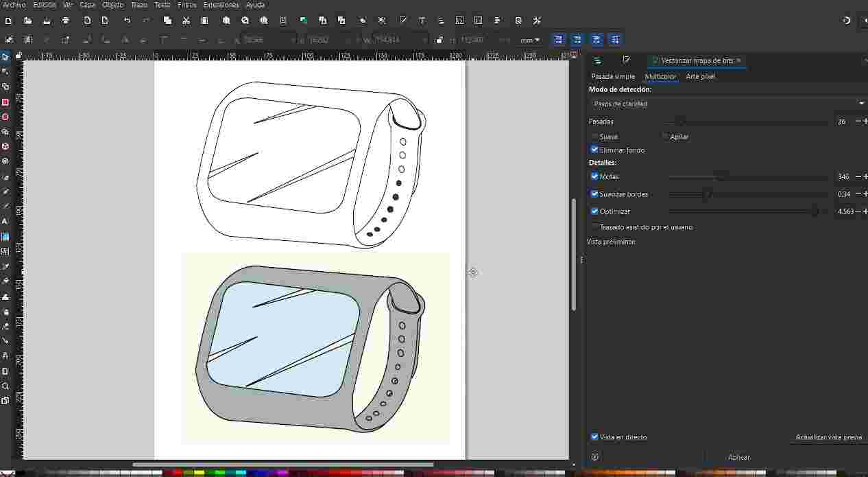
Task: Open Preferences with the wrench icon
Action: coord(537,21)
